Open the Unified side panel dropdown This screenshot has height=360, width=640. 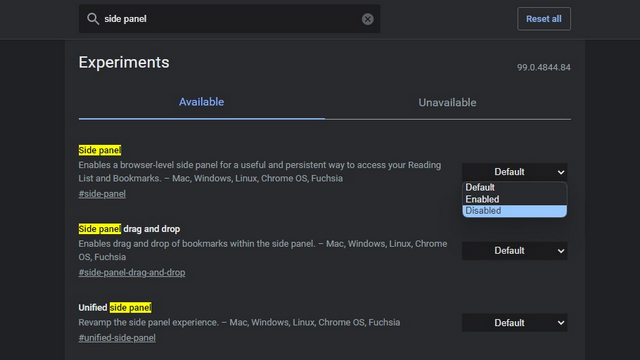pyautogui.click(x=514, y=323)
